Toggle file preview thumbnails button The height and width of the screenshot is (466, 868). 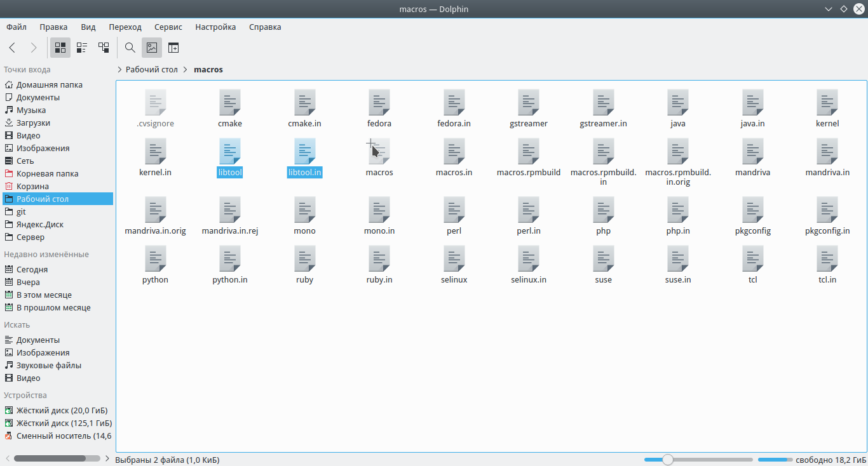click(x=151, y=48)
